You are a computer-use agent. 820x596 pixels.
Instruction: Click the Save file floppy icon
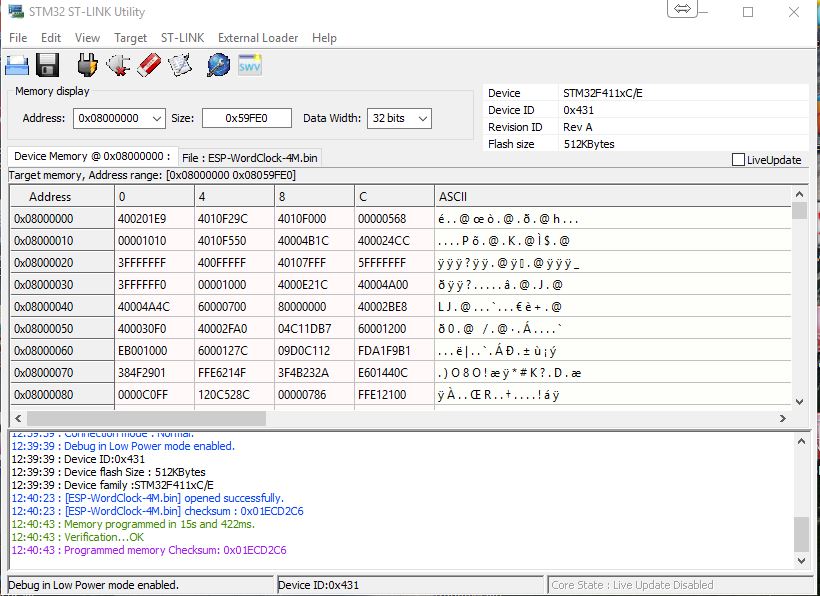click(48, 66)
